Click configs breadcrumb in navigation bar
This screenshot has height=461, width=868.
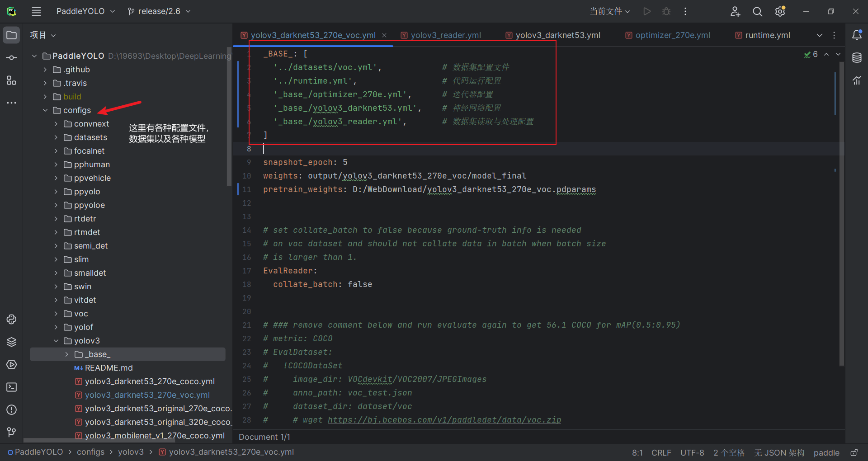click(x=90, y=452)
